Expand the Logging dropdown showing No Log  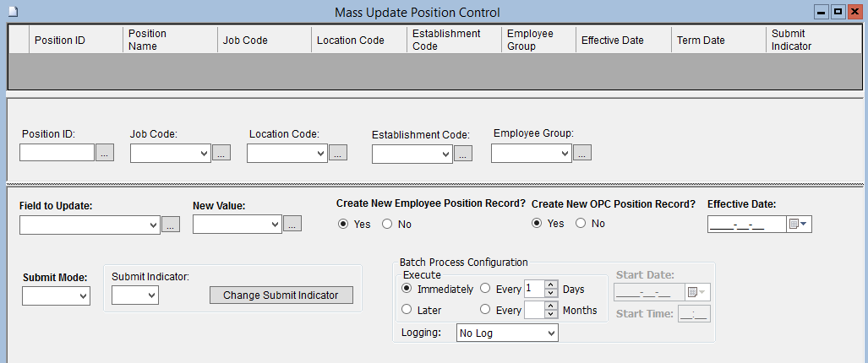pyautogui.click(x=551, y=333)
